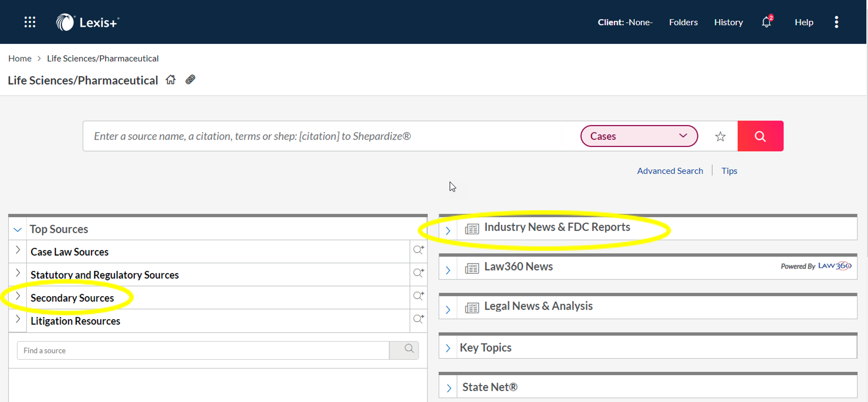Click the Top Sources heading

(x=59, y=229)
